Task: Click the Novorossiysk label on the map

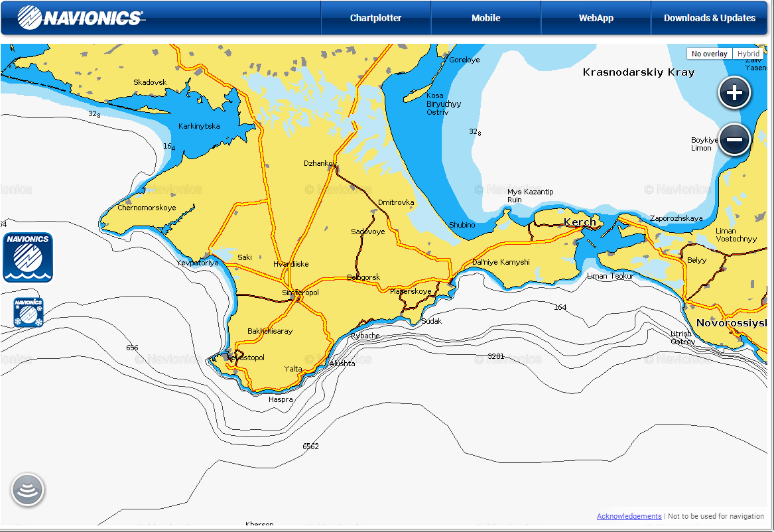Action: click(x=732, y=323)
